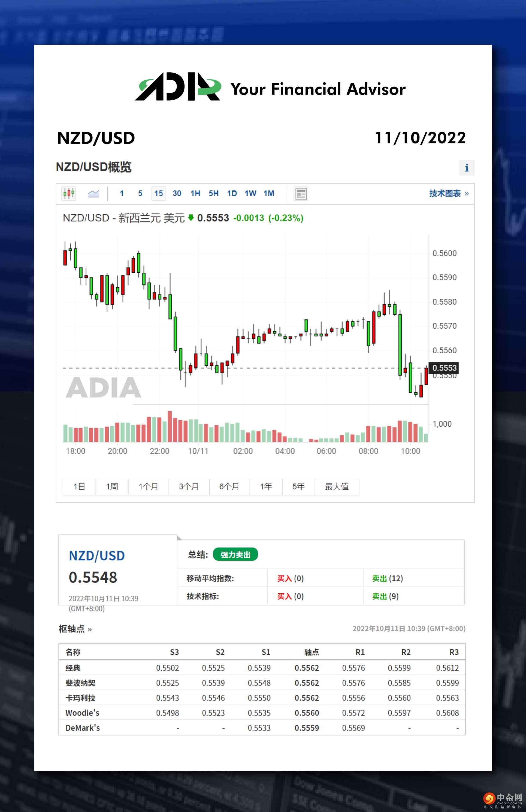Click the 1W interval option
526x812 pixels.
point(250,193)
